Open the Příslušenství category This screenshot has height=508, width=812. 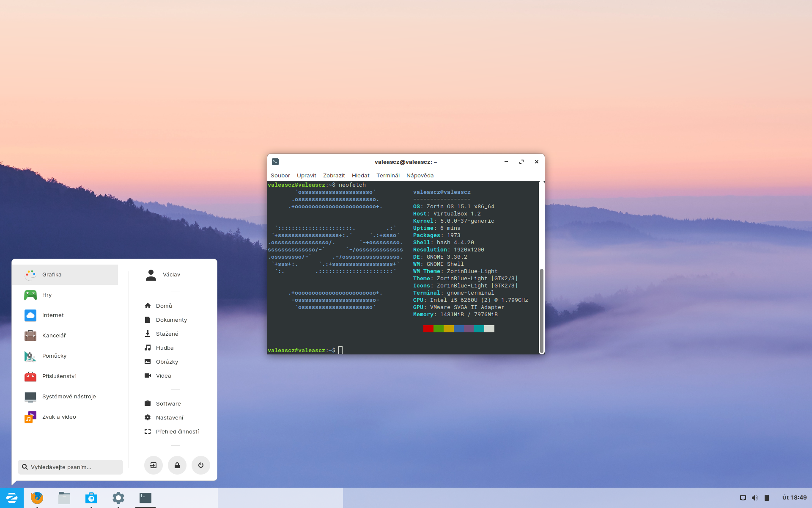click(x=65, y=376)
